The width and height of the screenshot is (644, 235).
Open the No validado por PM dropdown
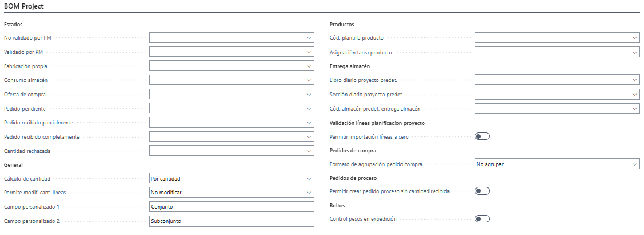(231, 38)
